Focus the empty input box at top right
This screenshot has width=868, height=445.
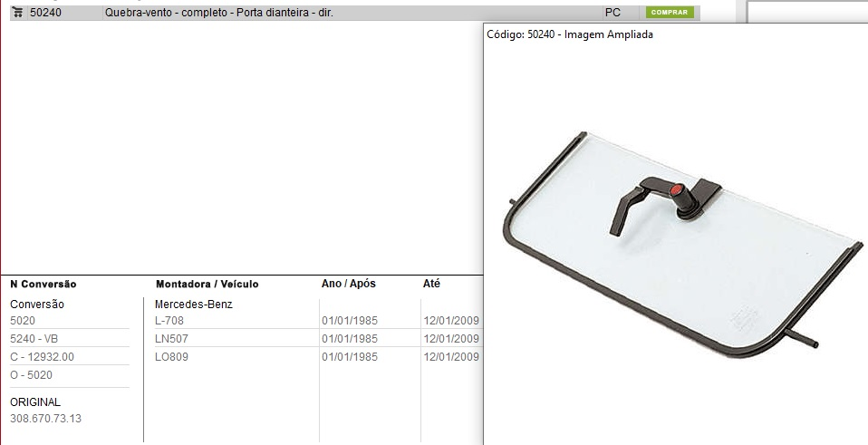[806, 13]
